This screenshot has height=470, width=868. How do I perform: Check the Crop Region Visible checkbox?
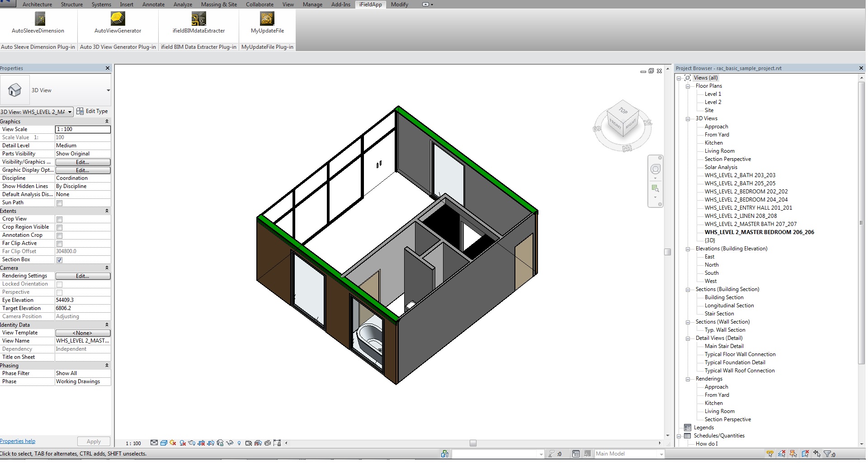tap(59, 227)
